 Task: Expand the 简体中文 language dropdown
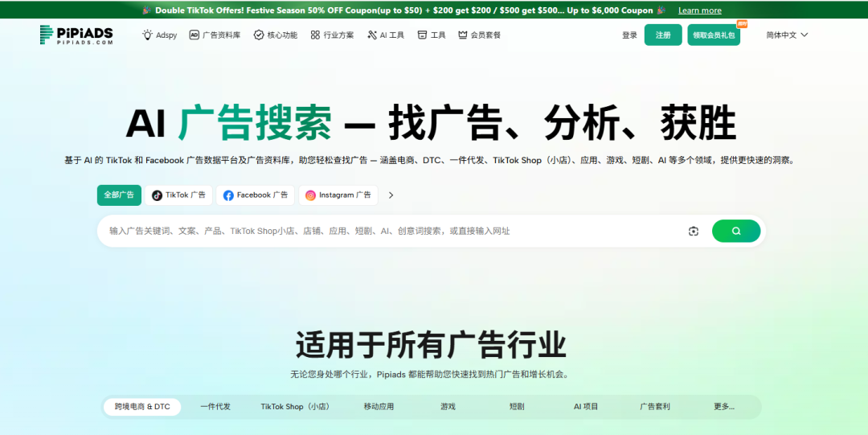tap(787, 35)
